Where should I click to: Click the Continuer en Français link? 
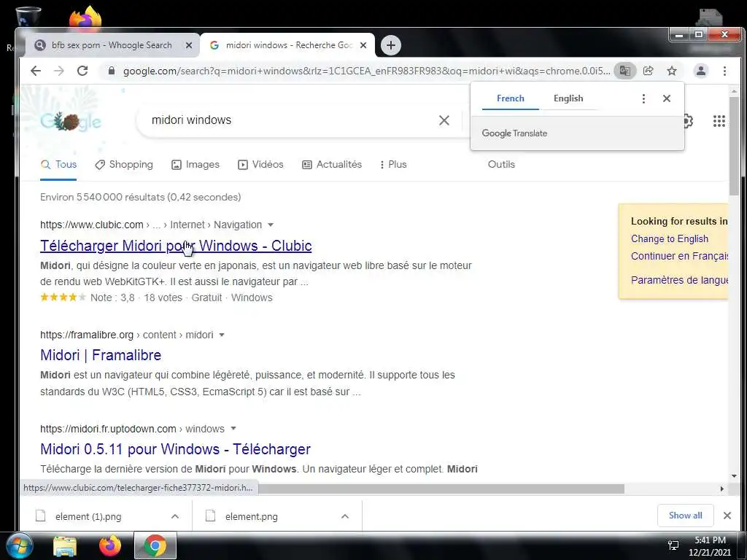[x=679, y=256]
